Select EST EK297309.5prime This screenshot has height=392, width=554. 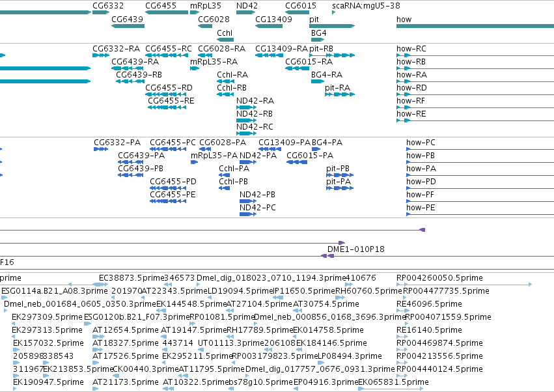click(47, 317)
